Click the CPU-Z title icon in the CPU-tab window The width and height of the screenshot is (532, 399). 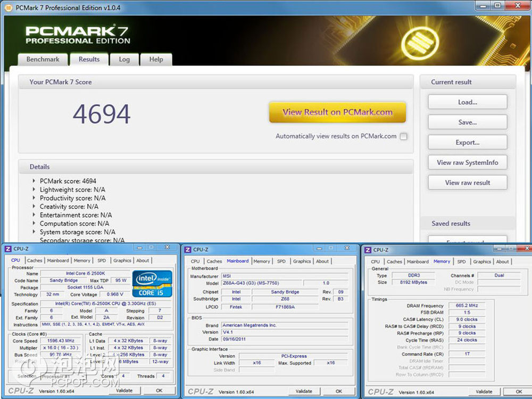[x=8, y=248]
